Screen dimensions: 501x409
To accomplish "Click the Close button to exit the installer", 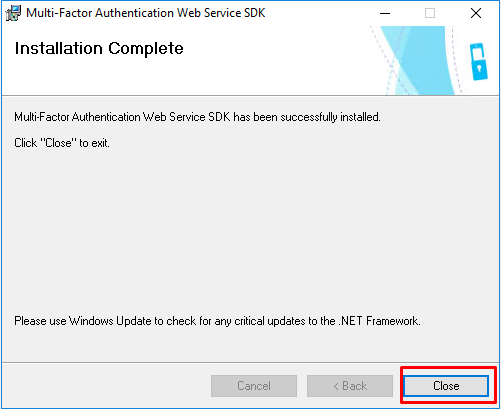I will pos(446,386).
